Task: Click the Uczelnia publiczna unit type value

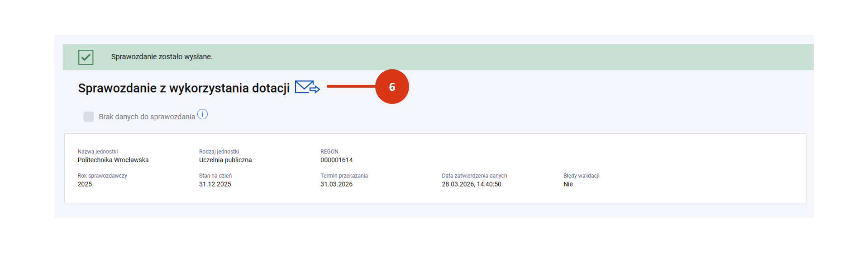Action: click(225, 160)
